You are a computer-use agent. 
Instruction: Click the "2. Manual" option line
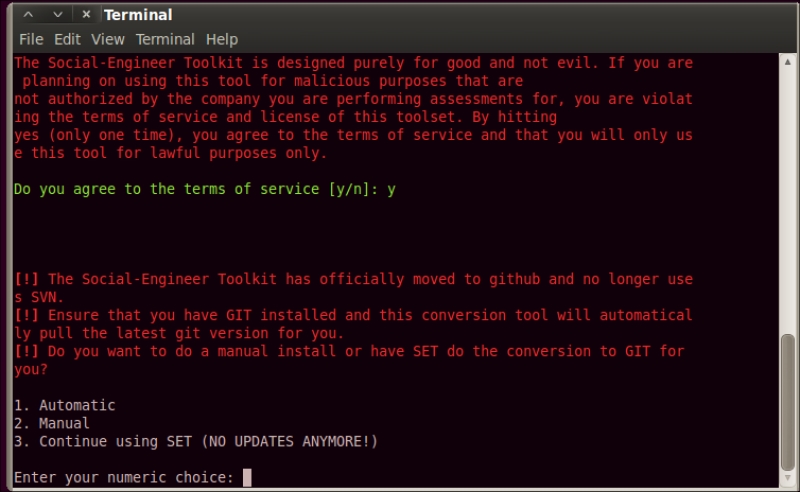[x=52, y=423]
